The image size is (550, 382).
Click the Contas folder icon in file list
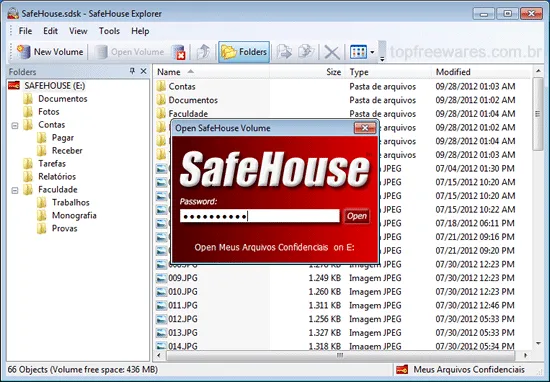coord(161,86)
